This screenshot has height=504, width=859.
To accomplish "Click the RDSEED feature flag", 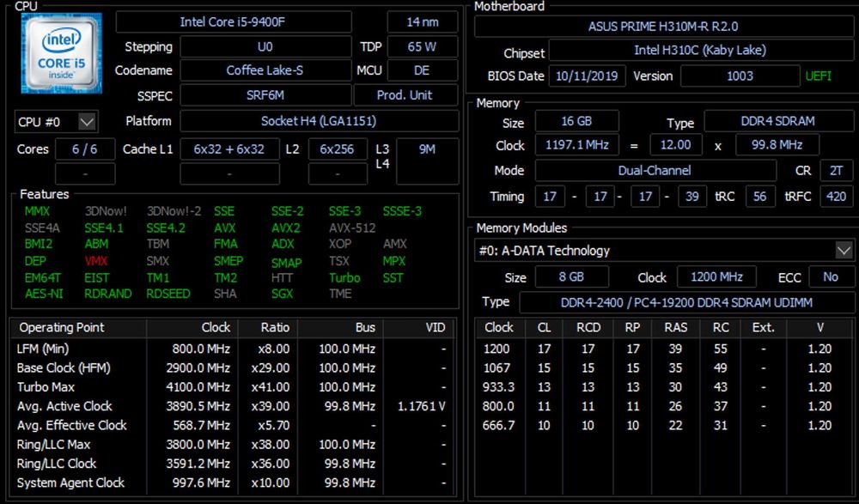I will 168,294.
